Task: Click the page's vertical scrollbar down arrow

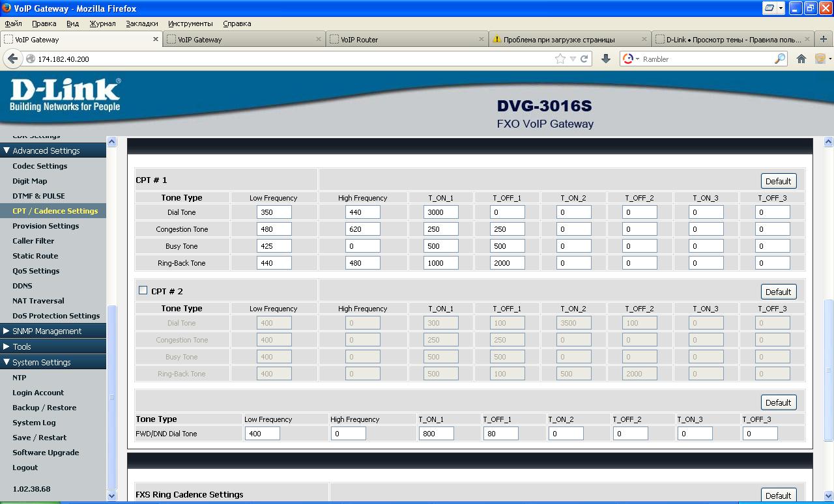Action: (x=828, y=496)
